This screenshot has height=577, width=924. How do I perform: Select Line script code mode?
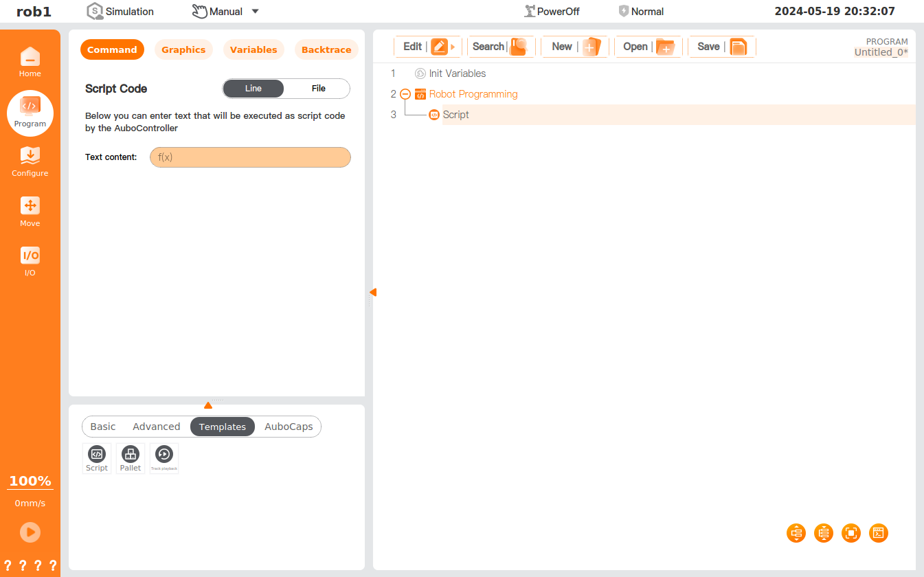[x=253, y=89]
